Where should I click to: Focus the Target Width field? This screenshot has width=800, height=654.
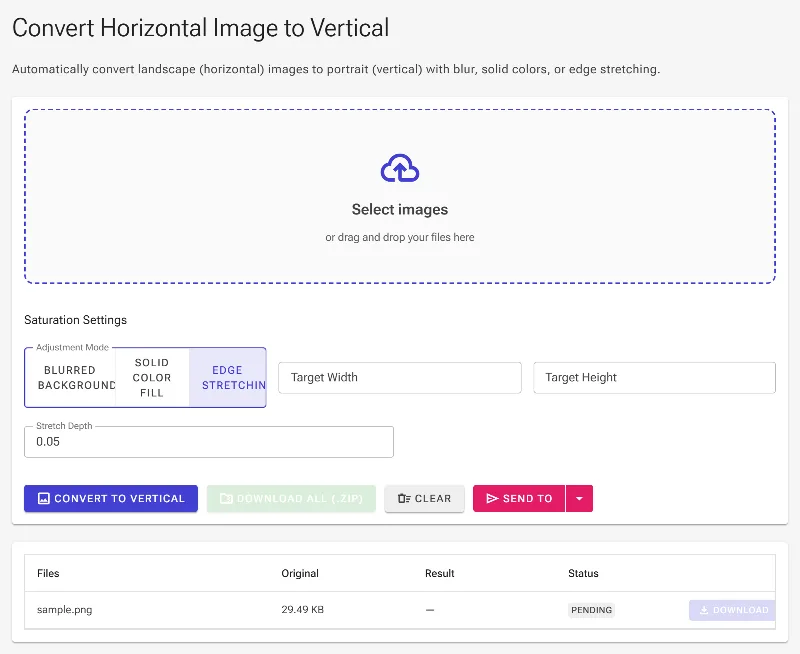pos(399,378)
